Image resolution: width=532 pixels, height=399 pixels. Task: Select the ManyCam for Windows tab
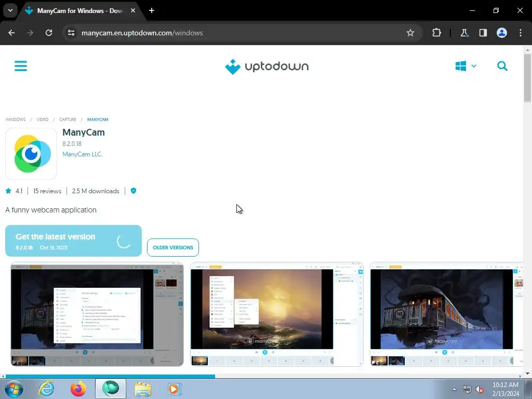[79, 11]
